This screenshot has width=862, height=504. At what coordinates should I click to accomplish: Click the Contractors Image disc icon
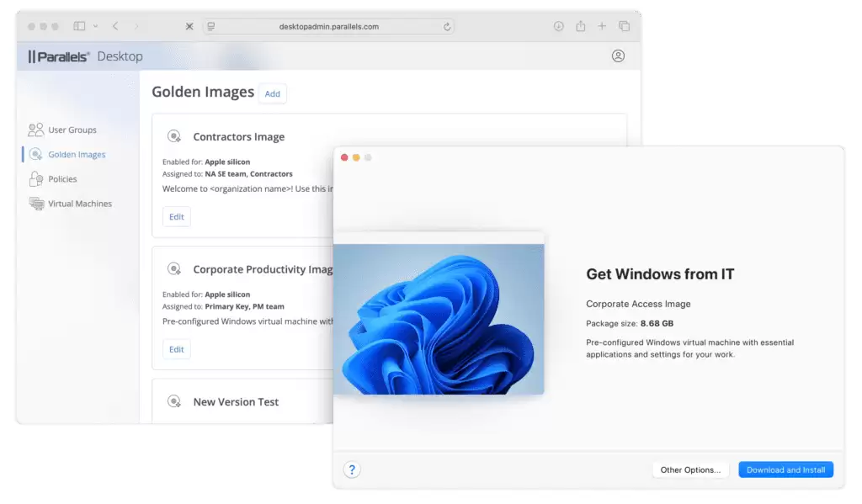pos(174,136)
